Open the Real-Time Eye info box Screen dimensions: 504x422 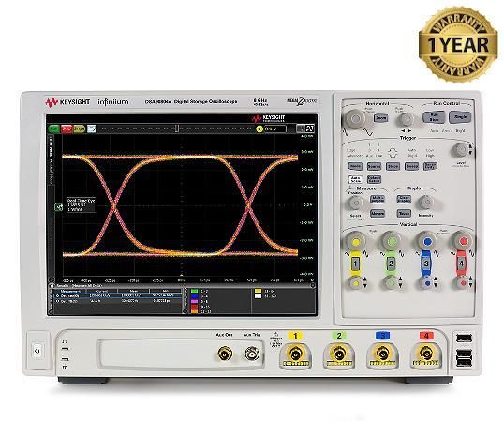[x=82, y=204]
